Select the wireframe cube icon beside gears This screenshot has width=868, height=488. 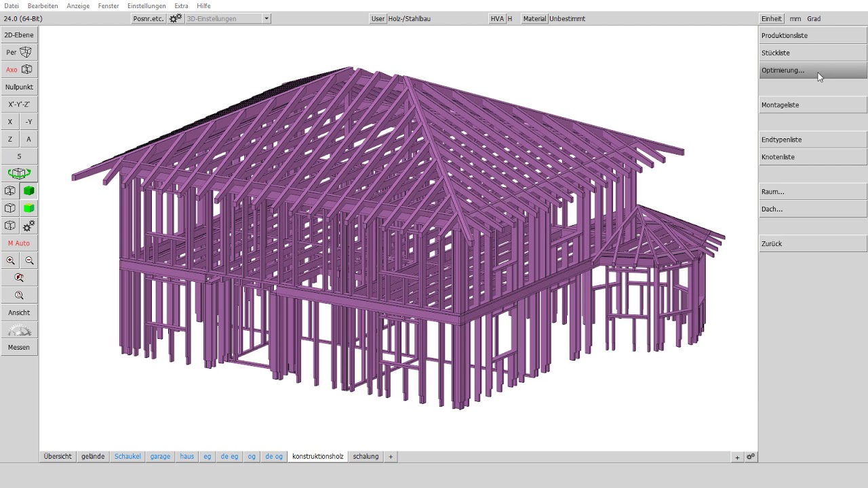point(10,226)
